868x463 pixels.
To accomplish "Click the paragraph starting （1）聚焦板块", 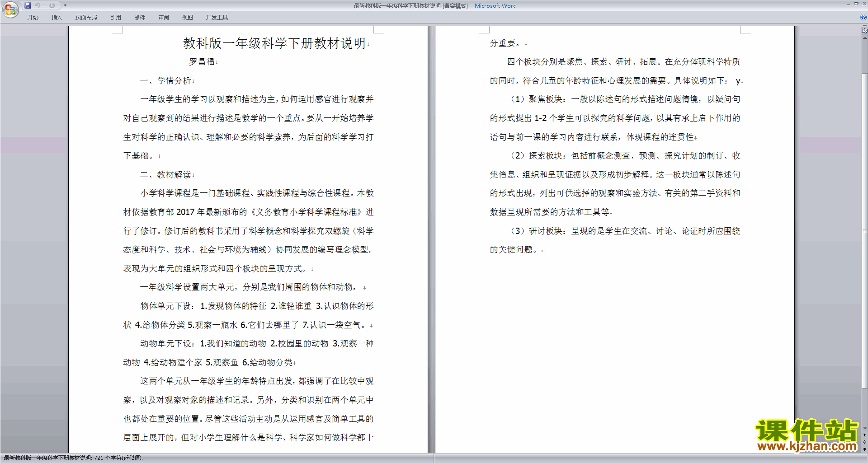I will (x=615, y=118).
